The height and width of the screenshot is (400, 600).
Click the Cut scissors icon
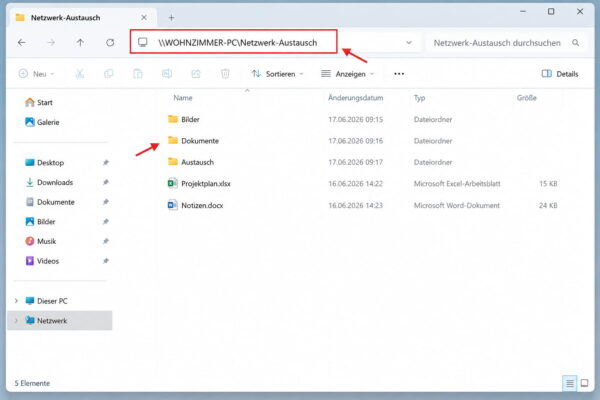coord(80,73)
